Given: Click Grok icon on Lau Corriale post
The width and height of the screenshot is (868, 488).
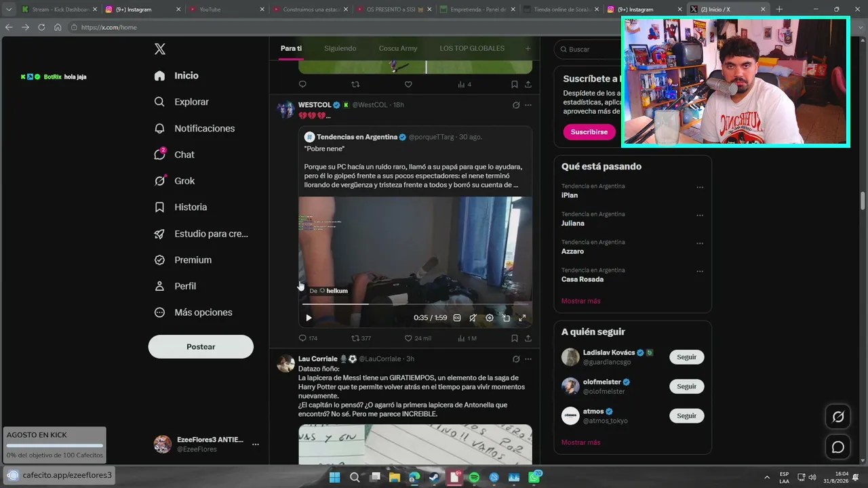Looking at the screenshot, I should point(516,359).
